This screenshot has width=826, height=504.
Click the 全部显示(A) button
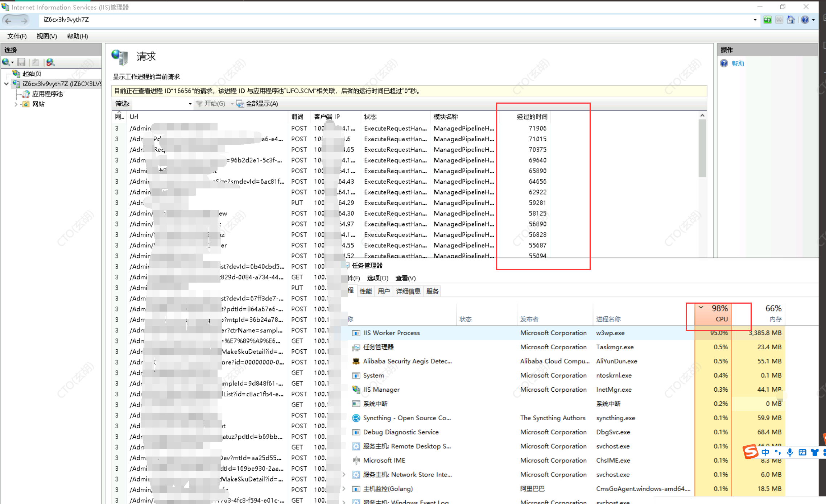pyautogui.click(x=258, y=104)
